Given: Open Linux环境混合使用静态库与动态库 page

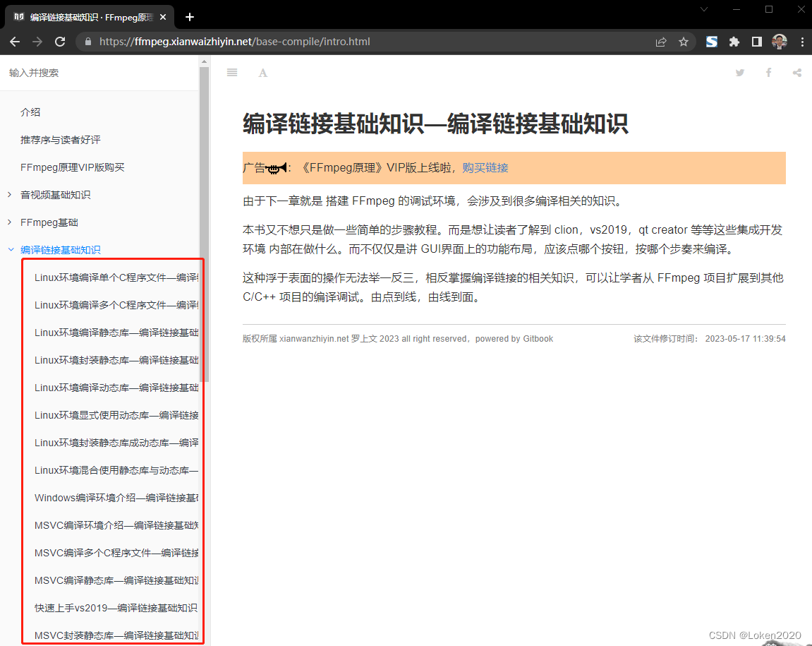Looking at the screenshot, I should click(x=116, y=469).
